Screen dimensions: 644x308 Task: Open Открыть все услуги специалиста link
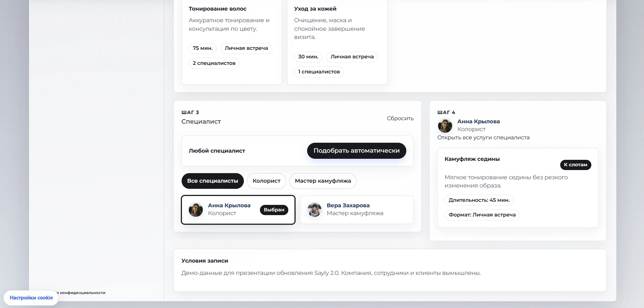coord(483,137)
